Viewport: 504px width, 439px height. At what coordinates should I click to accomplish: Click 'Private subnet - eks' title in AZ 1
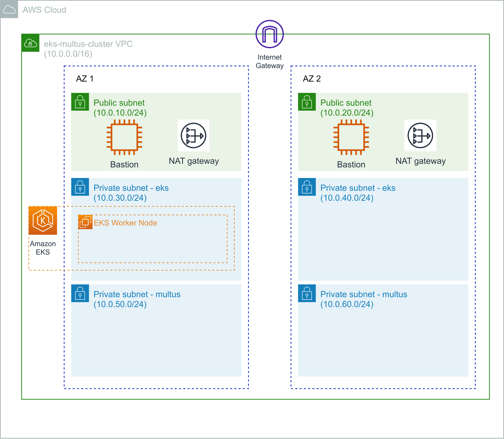131,188
